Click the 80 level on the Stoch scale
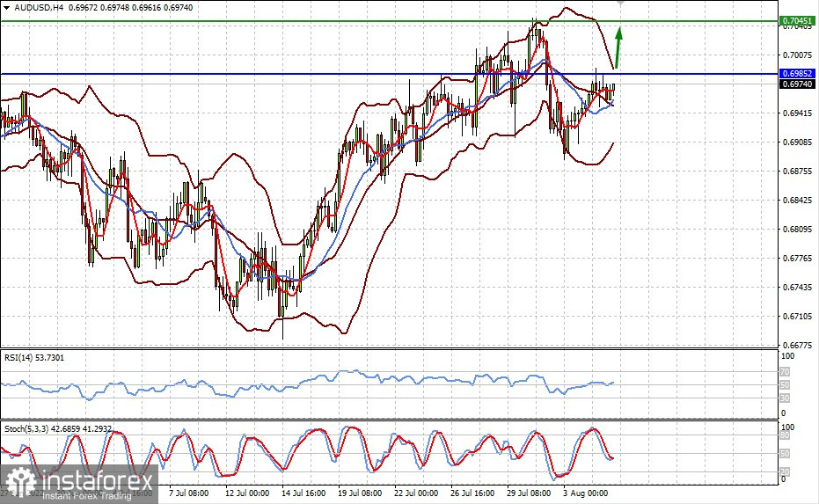This screenshot has width=819, height=504. (x=785, y=435)
